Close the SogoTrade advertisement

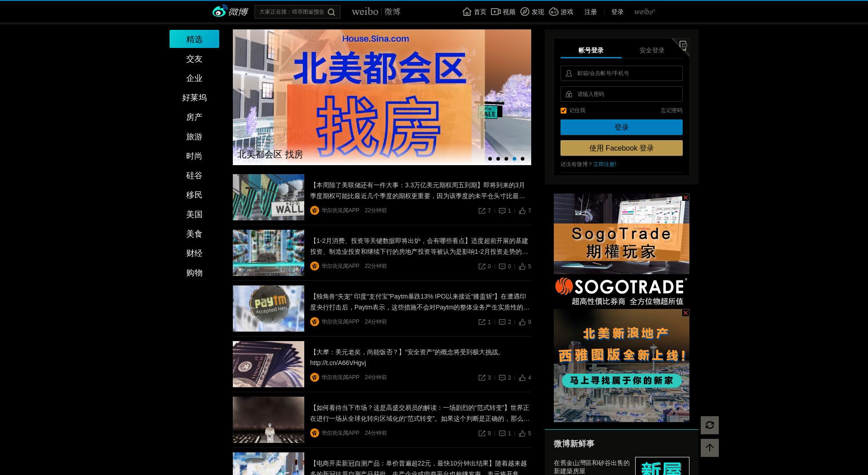pyautogui.click(x=686, y=197)
